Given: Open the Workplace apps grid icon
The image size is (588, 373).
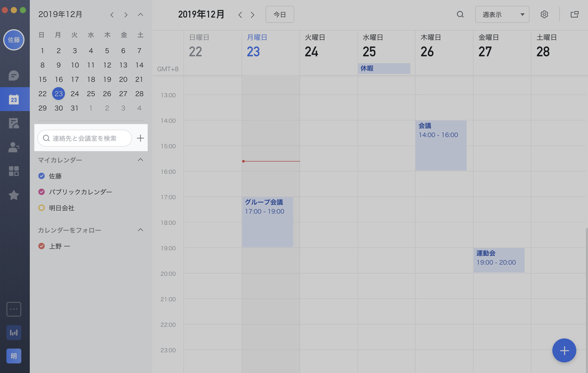Looking at the screenshot, I should pos(14,171).
